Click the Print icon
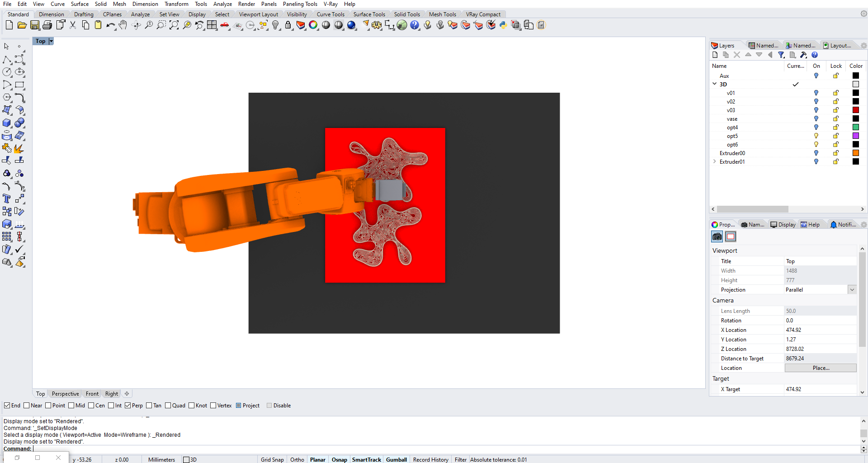Image resolution: width=868 pixels, height=463 pixels. (x=47, y=25)
